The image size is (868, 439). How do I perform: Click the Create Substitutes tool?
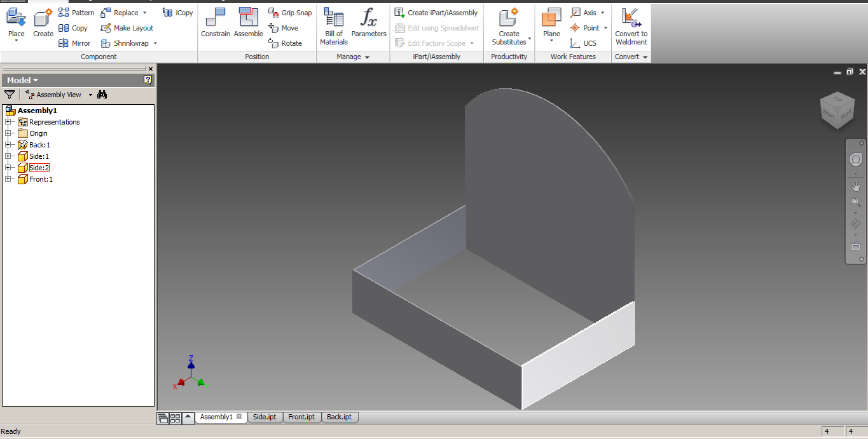coord(509,27)
